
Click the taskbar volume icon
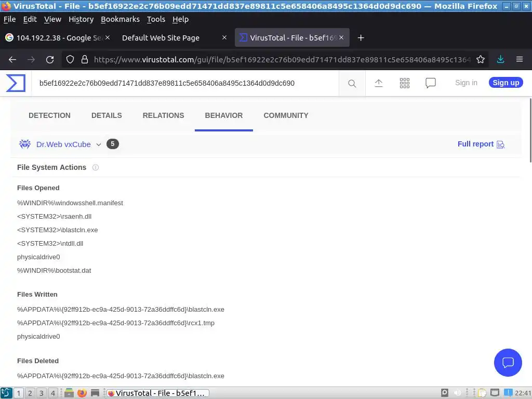pyautogui.click(x=458, y=393)
